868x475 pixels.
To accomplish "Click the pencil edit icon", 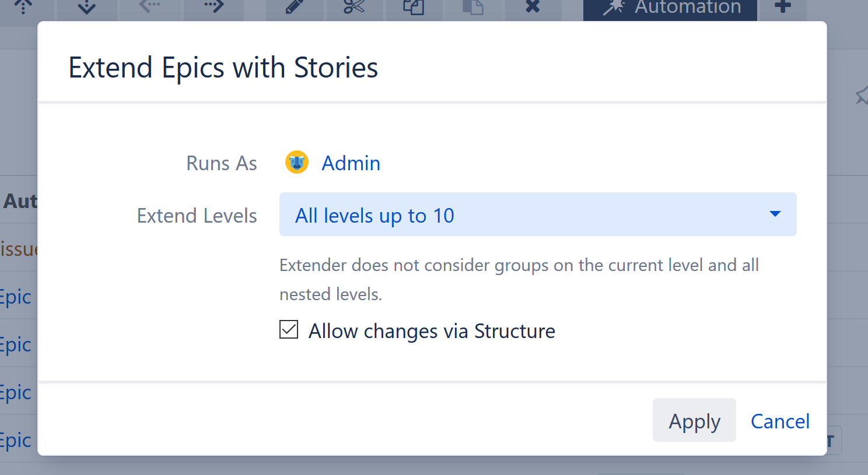I will pos(294,7).
